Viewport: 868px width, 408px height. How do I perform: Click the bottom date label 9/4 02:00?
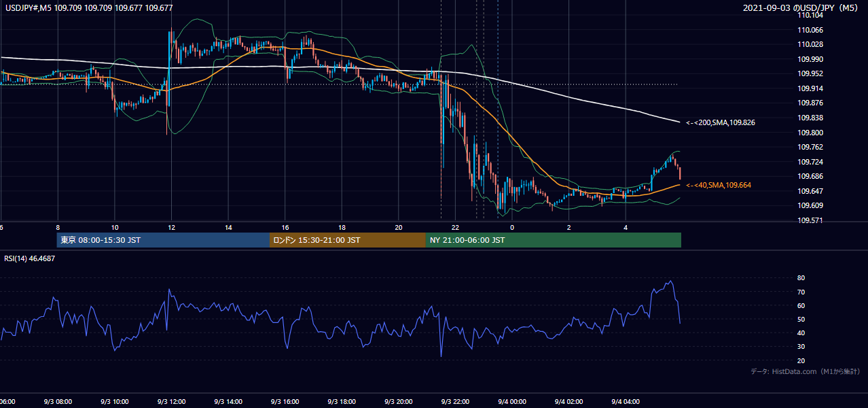coord(569,402)
